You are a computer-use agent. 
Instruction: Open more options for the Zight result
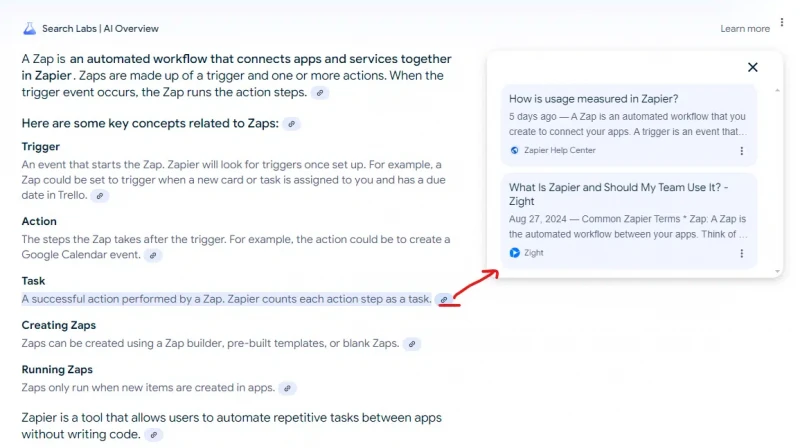pos(741,254)
